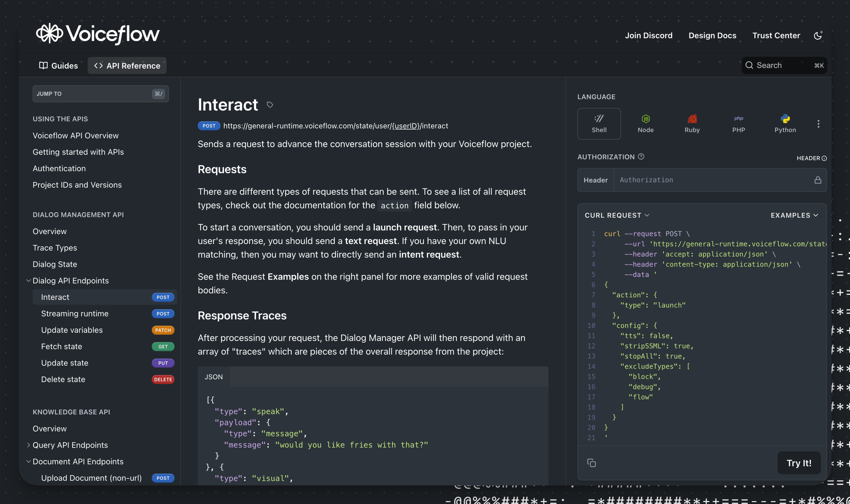
Task: Select Node language icon
Action: coord(645,124)
